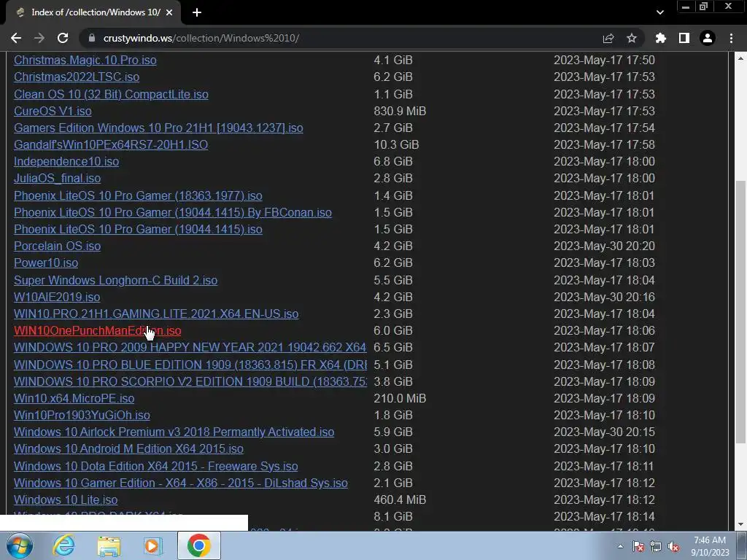Close the Index of /collection tab
747x560 pixels.
pos(169,12)
